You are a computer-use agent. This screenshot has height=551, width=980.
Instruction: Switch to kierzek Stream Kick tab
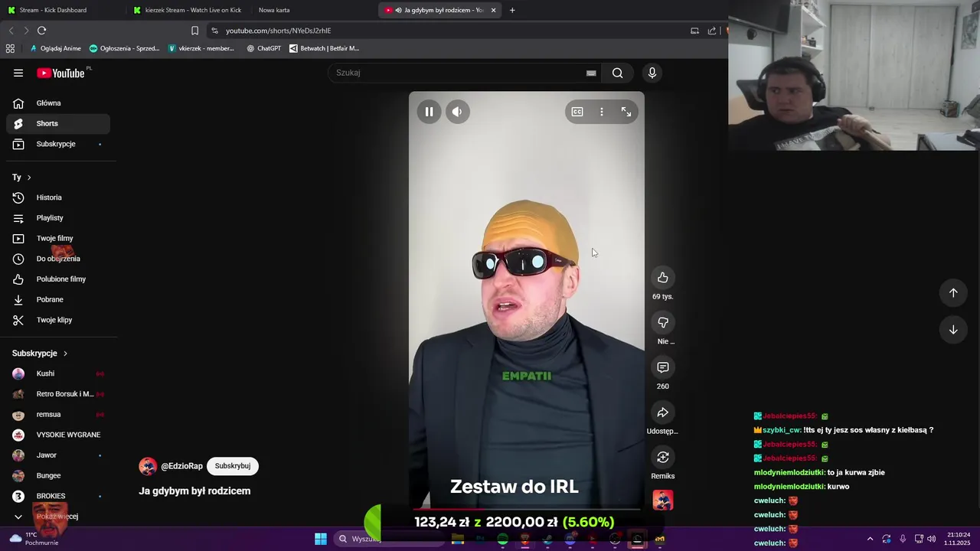pyautogui.click(x=188, y=10)
